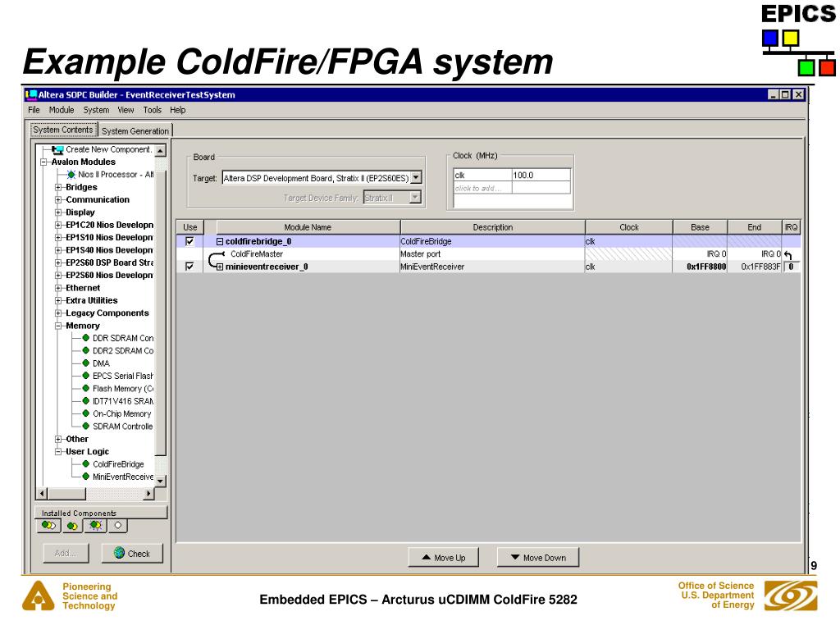840x630 pixels.
Task: Click SDRAM Controller green dot icon
Action: 85,426
